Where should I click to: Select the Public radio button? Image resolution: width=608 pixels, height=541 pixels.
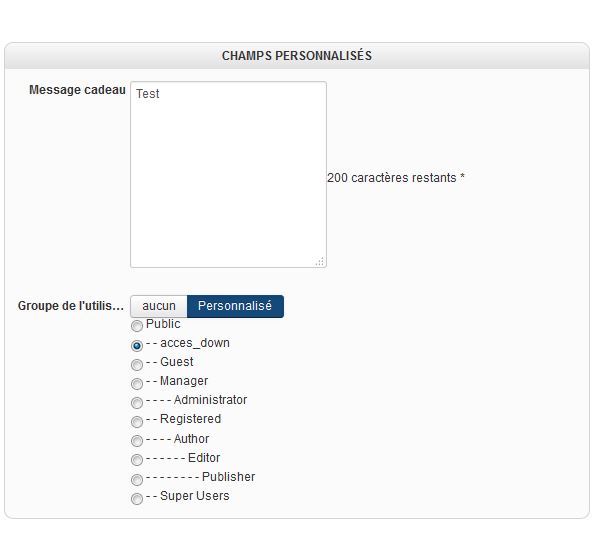(x=137, y=326)
